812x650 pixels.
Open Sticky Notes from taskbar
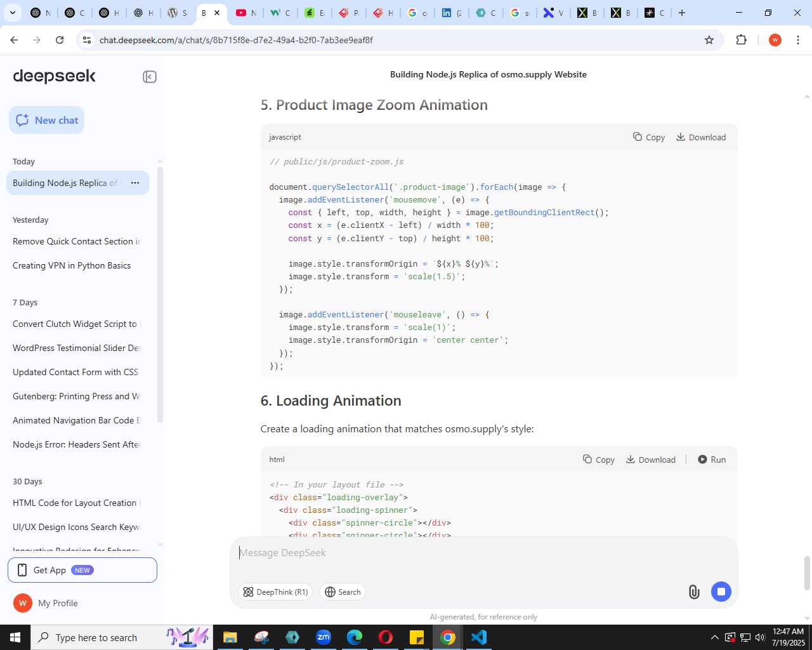point(417,637)
